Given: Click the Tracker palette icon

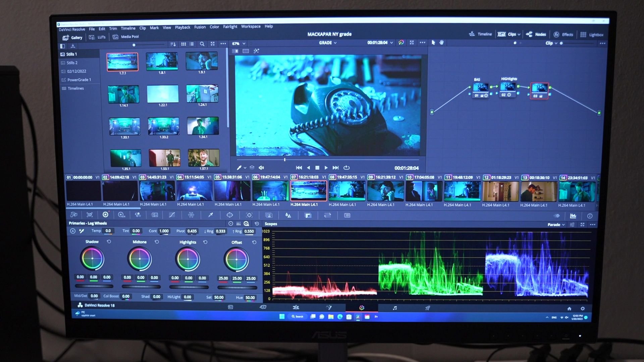Looking at the screenshot, I should [x=249, y=215].
